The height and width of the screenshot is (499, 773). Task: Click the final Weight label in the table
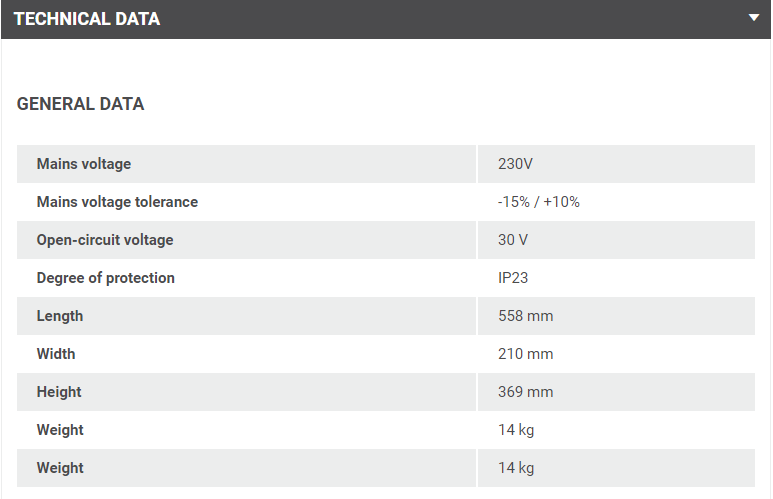[60, 468]
